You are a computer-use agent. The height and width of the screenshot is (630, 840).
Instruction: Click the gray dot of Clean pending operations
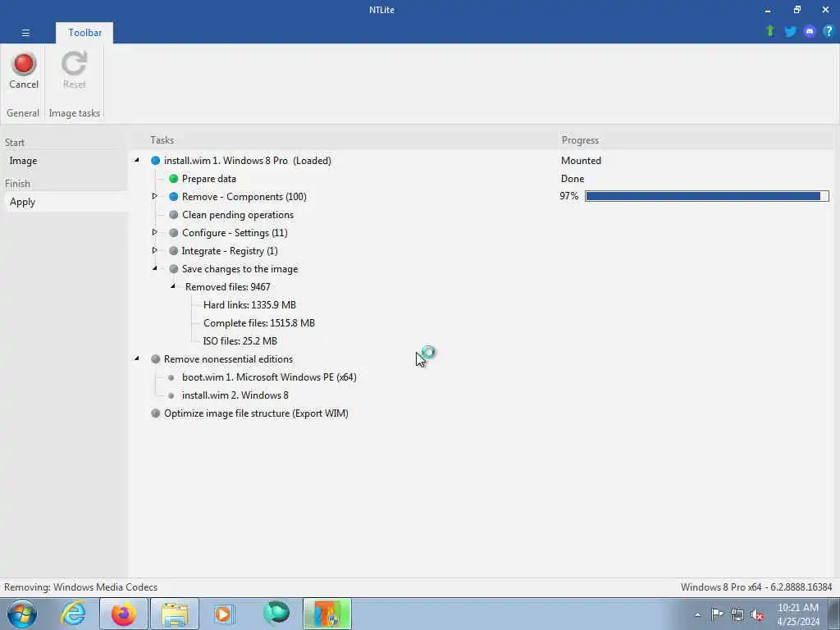click(x=174, y=215)
